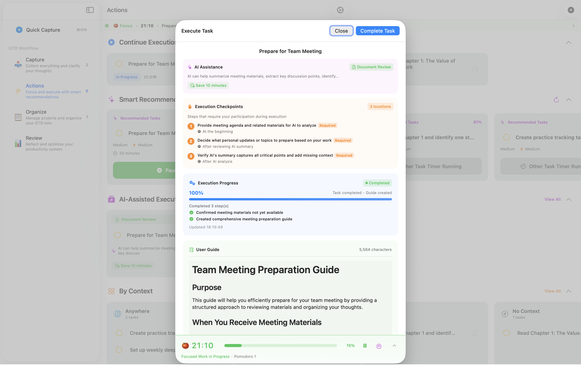Toggle the sidebar panel icon

90,10
